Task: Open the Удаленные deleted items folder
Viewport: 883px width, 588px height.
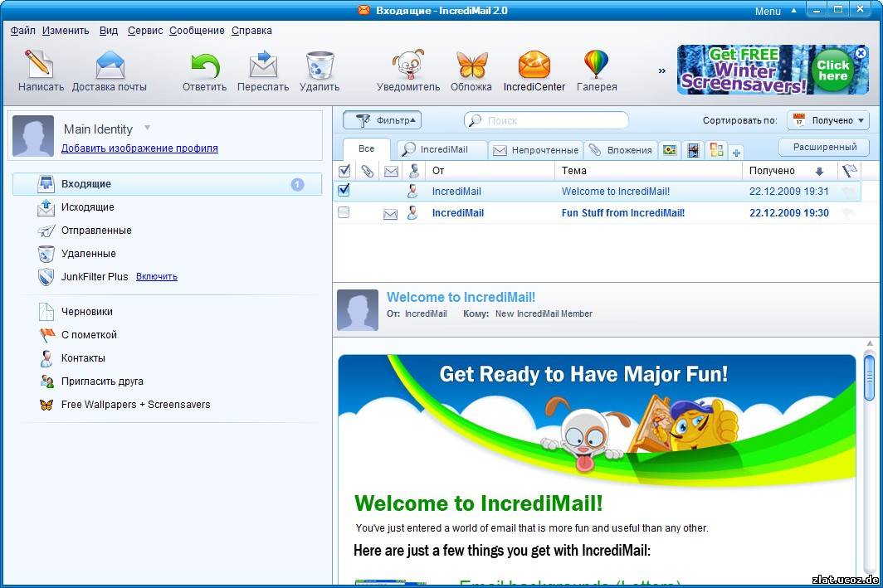Action: coord(167,253)
